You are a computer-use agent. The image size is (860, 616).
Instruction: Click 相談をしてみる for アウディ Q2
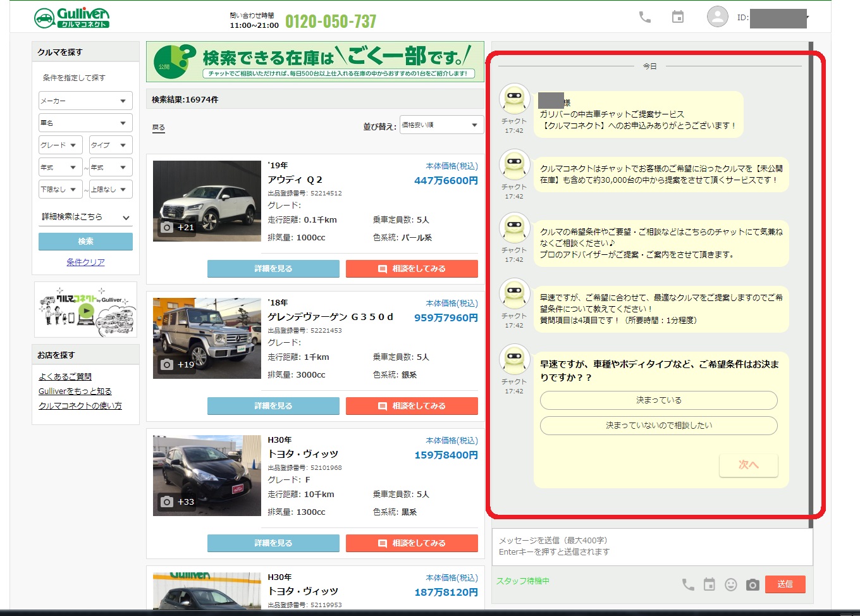(412, 269)
